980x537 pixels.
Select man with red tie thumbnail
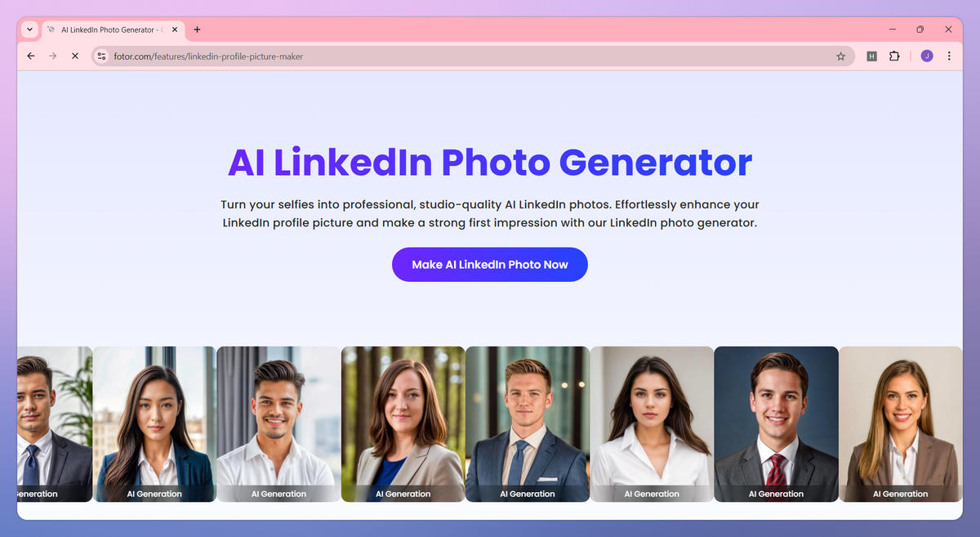click(776, 424)
